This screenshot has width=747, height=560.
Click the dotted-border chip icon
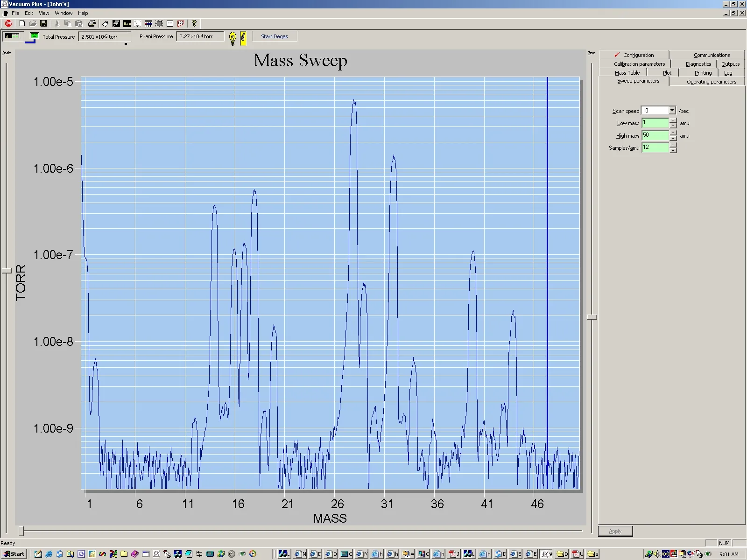[159, 23]
